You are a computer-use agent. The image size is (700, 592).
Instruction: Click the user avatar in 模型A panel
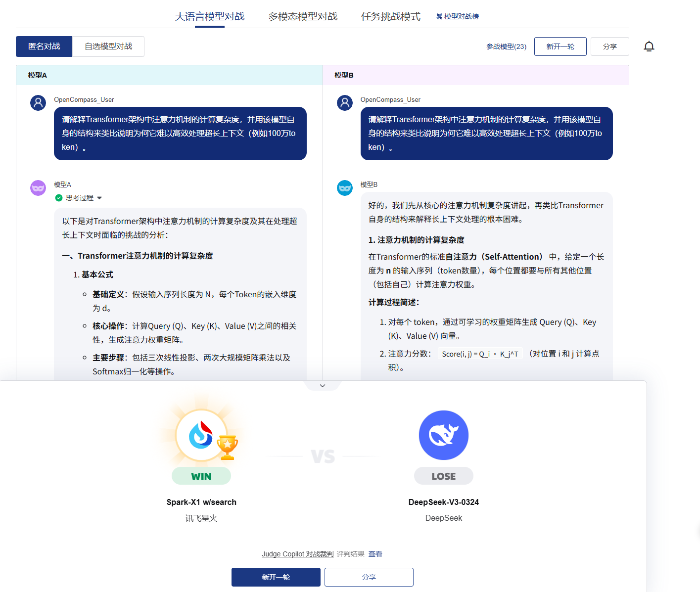click(x=38, y=103)
